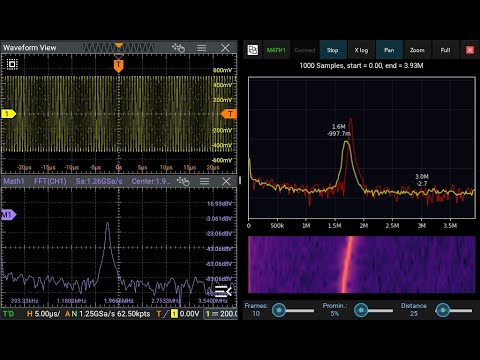The height and width of the screenshot is (360, 480).
Task: Click the 2M x-axis label in spectrum
Action: [364, 226]
